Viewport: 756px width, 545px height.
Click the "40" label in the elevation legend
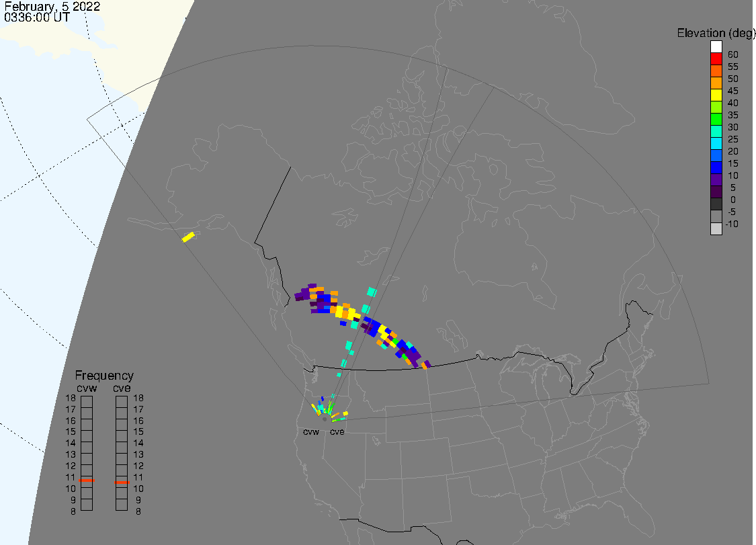click(x=733, y=103)
